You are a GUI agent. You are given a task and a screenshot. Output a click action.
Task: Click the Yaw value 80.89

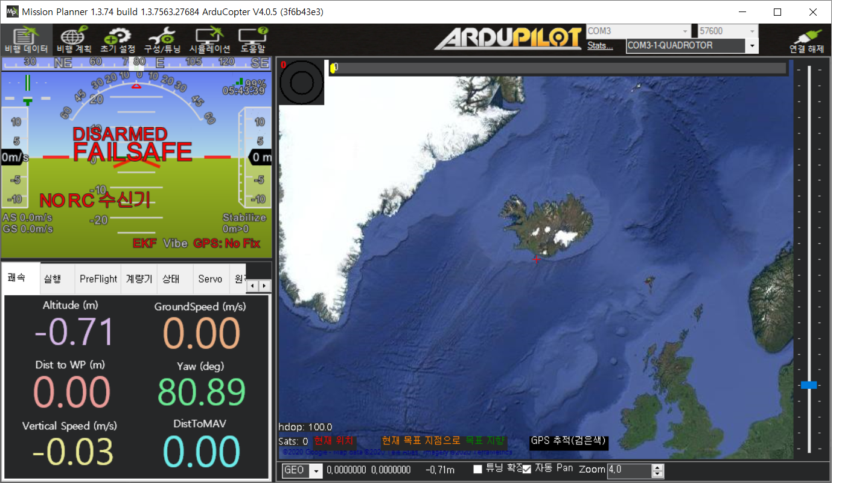[x=202, y=392]
